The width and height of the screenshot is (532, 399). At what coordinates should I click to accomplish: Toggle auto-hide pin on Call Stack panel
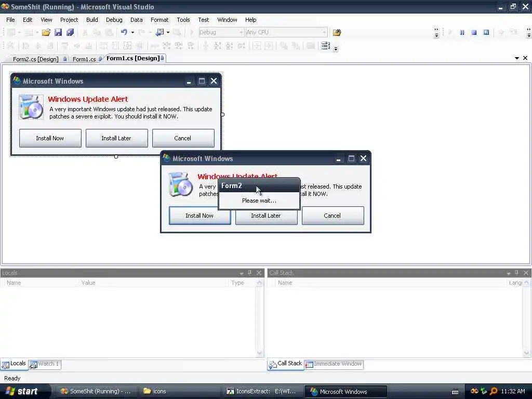tap(517, 273)
